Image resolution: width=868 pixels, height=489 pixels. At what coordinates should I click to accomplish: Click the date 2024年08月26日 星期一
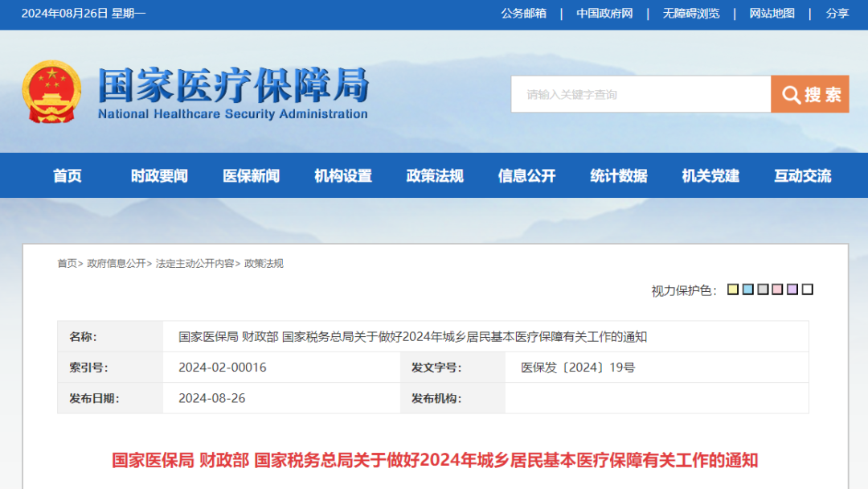click(x=84, y=14)
